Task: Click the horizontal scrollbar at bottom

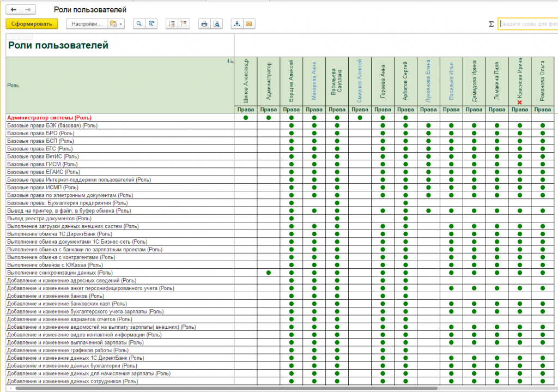Action: 218,389
